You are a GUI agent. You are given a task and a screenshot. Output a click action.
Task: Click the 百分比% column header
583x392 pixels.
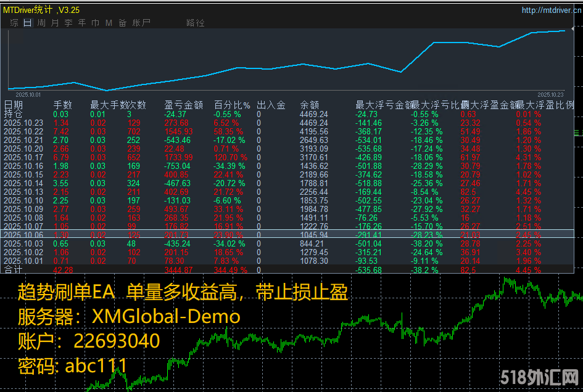[232, 105]
